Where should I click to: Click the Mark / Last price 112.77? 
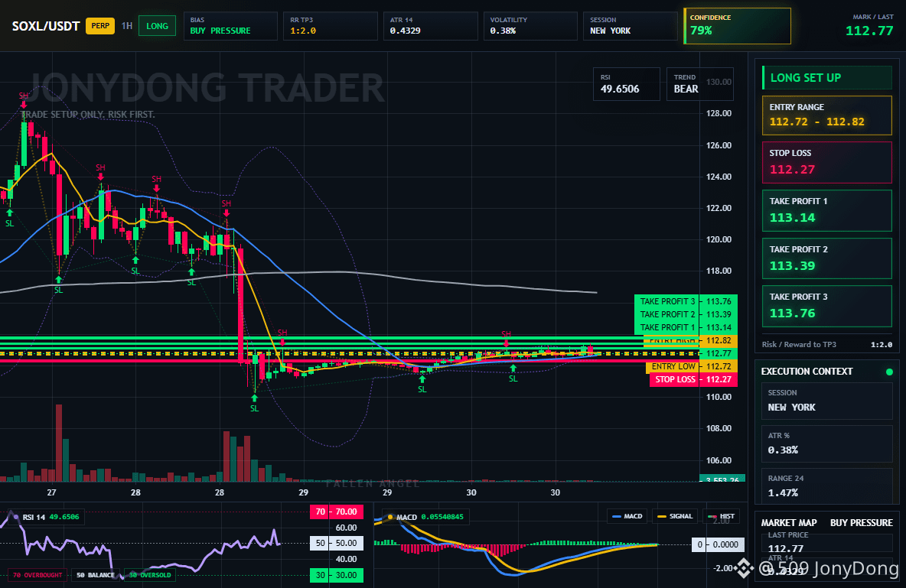(x=869, y=31)
